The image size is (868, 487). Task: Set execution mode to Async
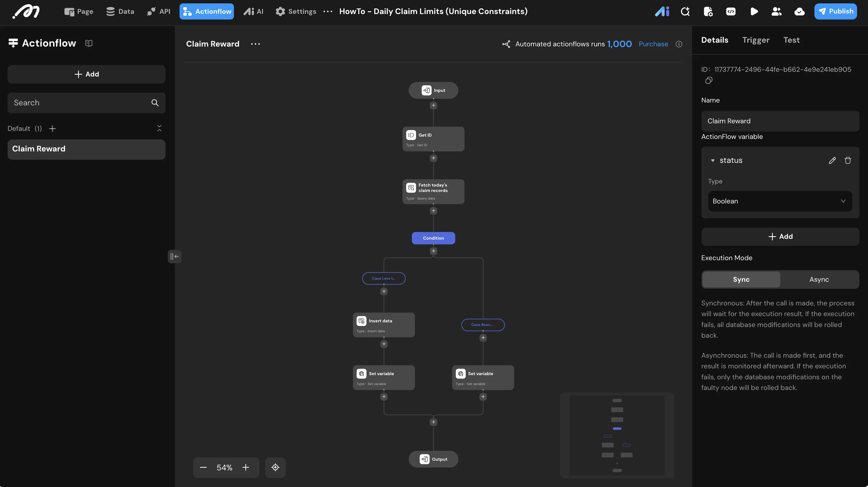[x=819, y=280]
